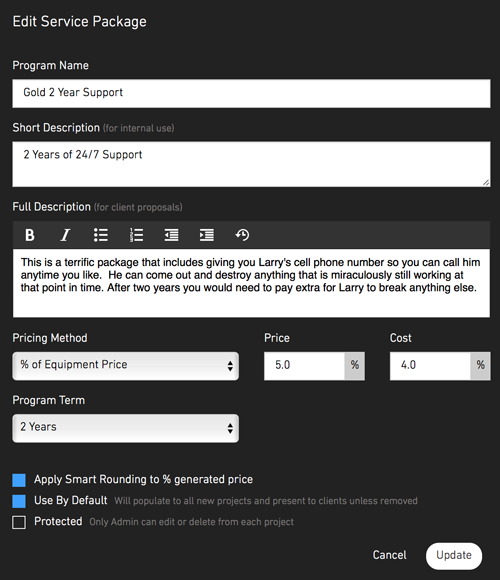Screen dimensions: 500x580
Task: Click into the Short Description text area
Action: [251, 164]
